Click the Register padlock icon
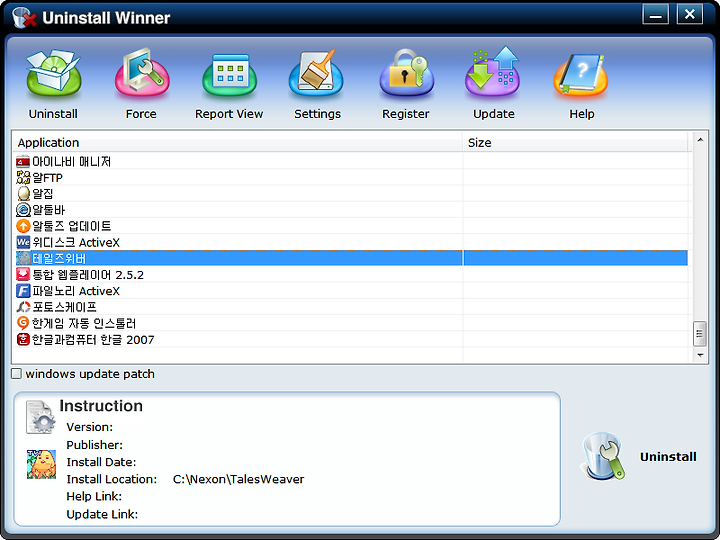 point(406,73)
